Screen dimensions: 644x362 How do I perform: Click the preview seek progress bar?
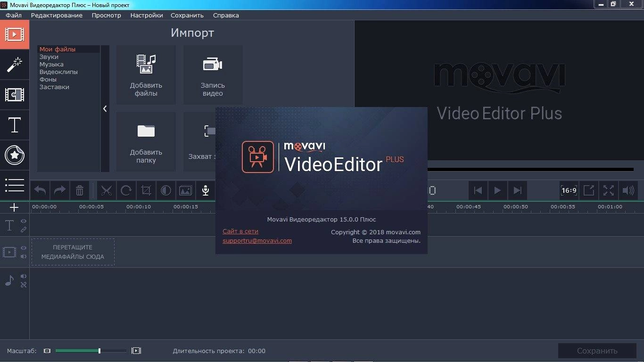pos(530,169)
